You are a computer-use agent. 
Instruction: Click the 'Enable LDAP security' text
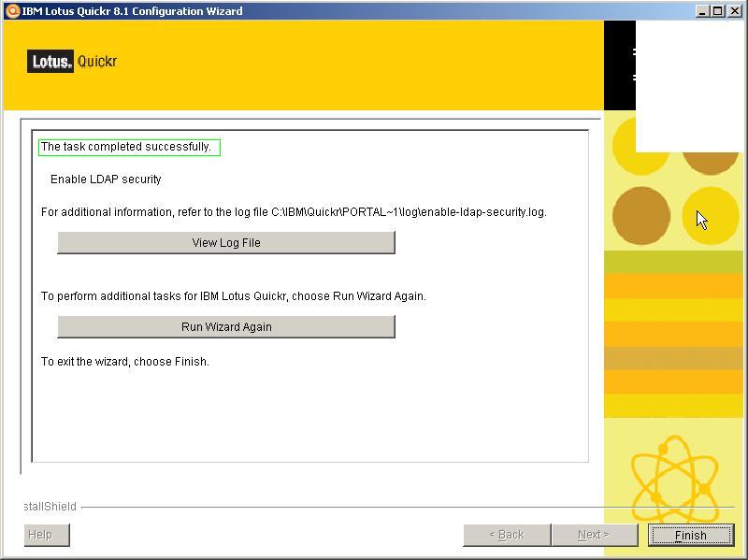tap(106, 179)
